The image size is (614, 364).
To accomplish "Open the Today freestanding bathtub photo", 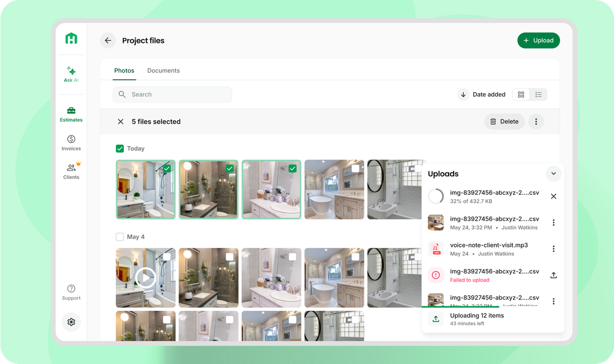I will click(x=334, y=190).
